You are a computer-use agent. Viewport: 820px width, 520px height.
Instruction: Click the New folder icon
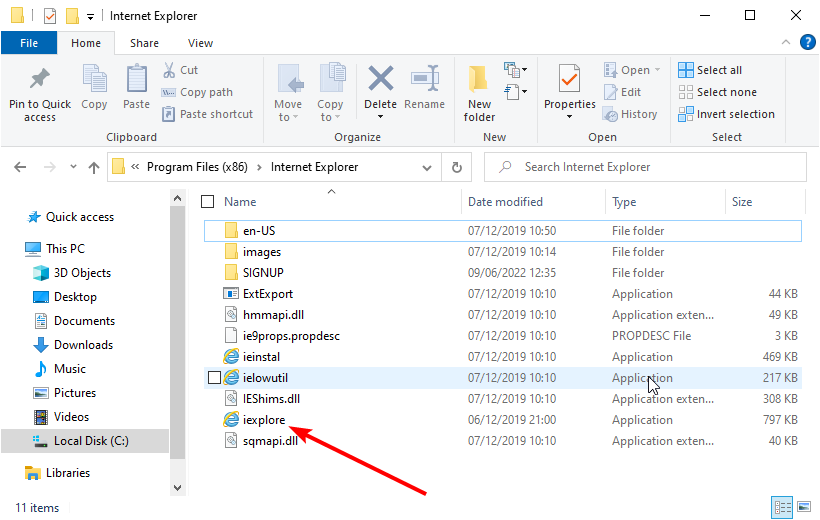click(x=479, y=79)
